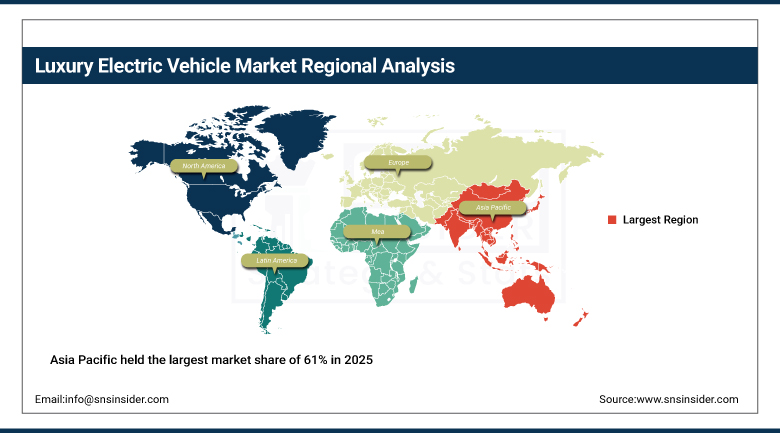Click the North America map label

[x=203, y=166]
